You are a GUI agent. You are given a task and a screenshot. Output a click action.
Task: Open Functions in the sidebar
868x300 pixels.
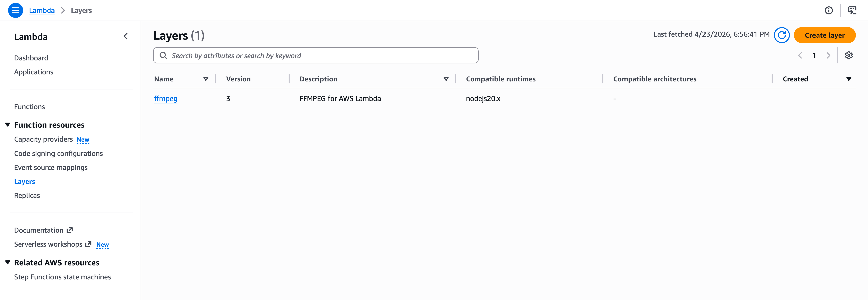(x=29, y=107)
